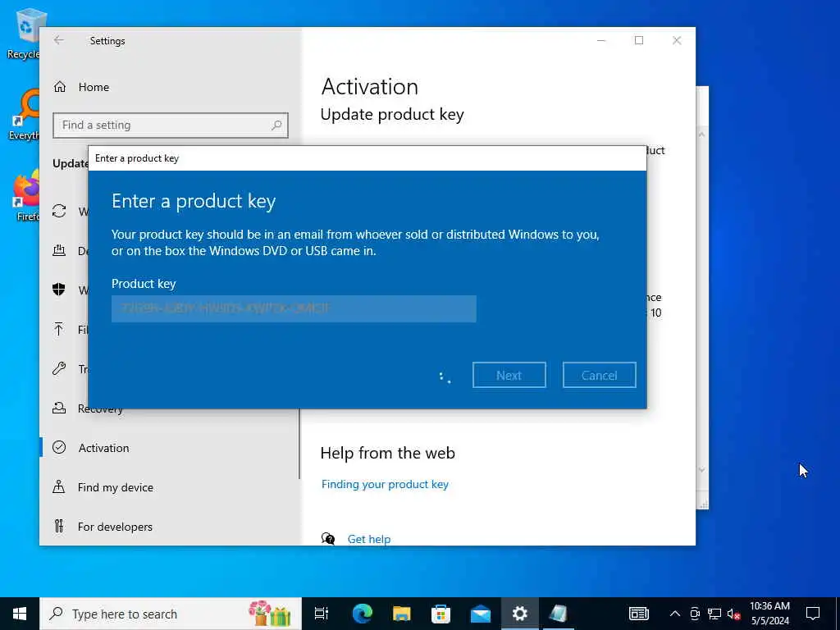The width and height of the screenshot is (840, 630).
Task: Click the Home house icon in Settings
Action: (59, 87)
